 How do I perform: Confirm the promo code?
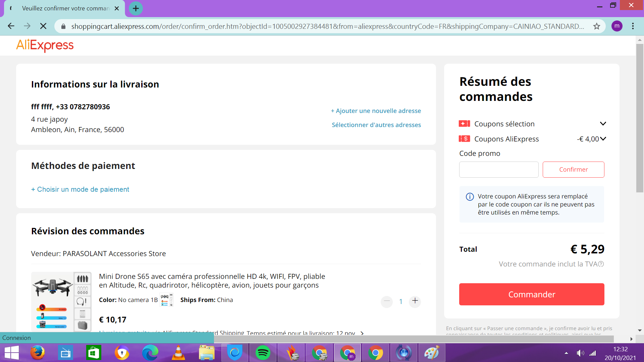pos(574,170)
